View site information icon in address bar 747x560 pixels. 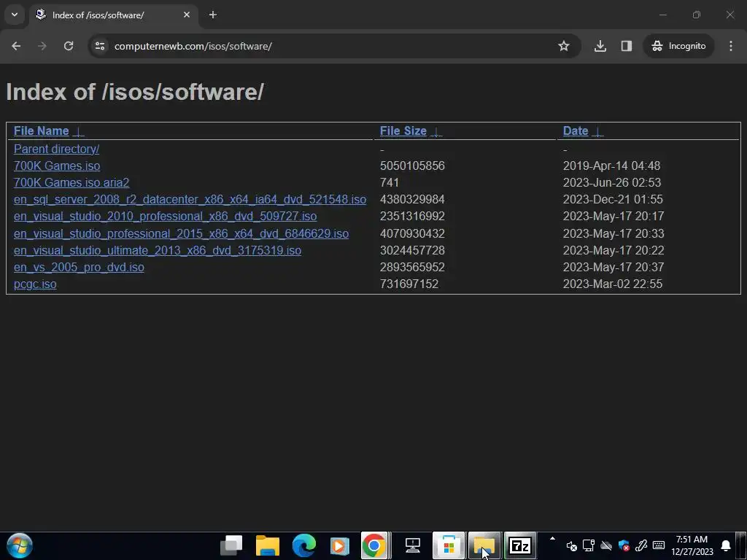click(100, 46)
